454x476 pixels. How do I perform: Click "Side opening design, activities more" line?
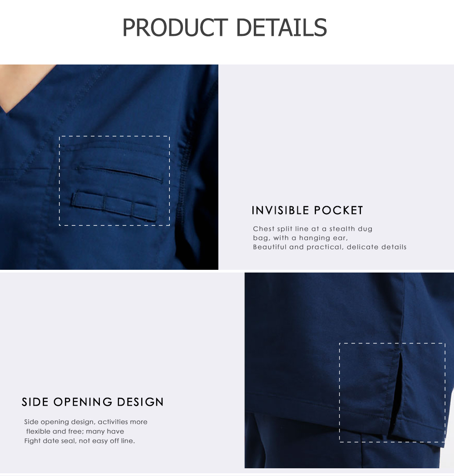(86, 421)
